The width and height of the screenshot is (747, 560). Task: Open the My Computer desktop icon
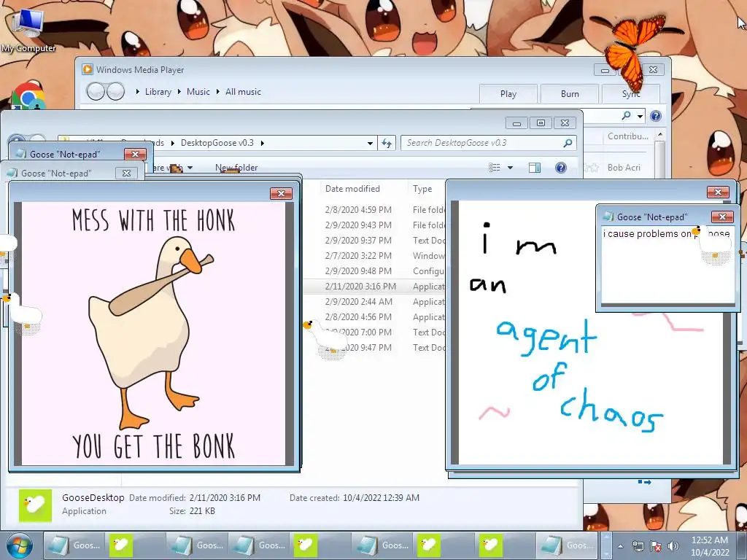(x=28, y=31)
